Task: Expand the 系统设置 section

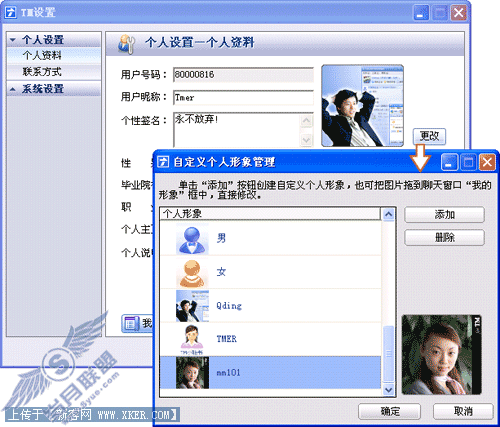Action: (13, 89)
